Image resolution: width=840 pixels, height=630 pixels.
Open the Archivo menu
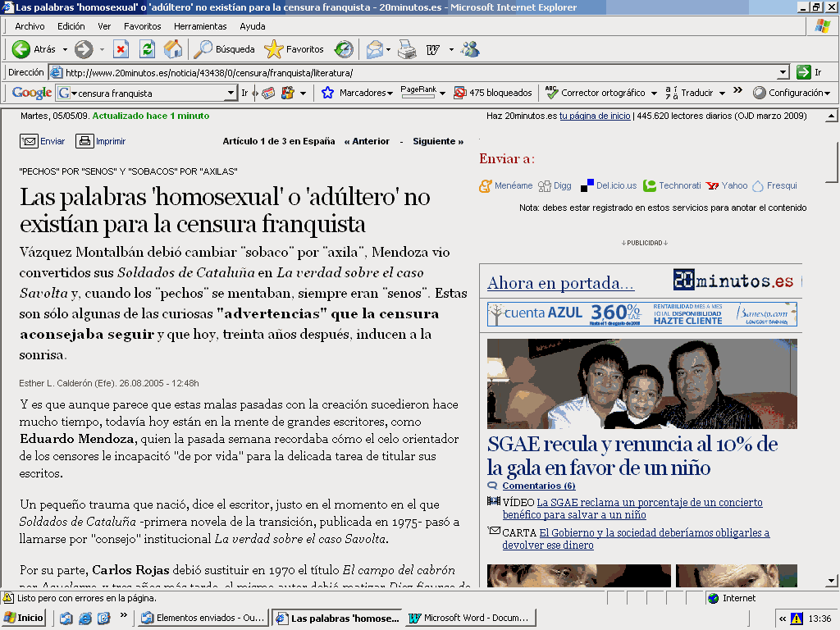[30, 26]
